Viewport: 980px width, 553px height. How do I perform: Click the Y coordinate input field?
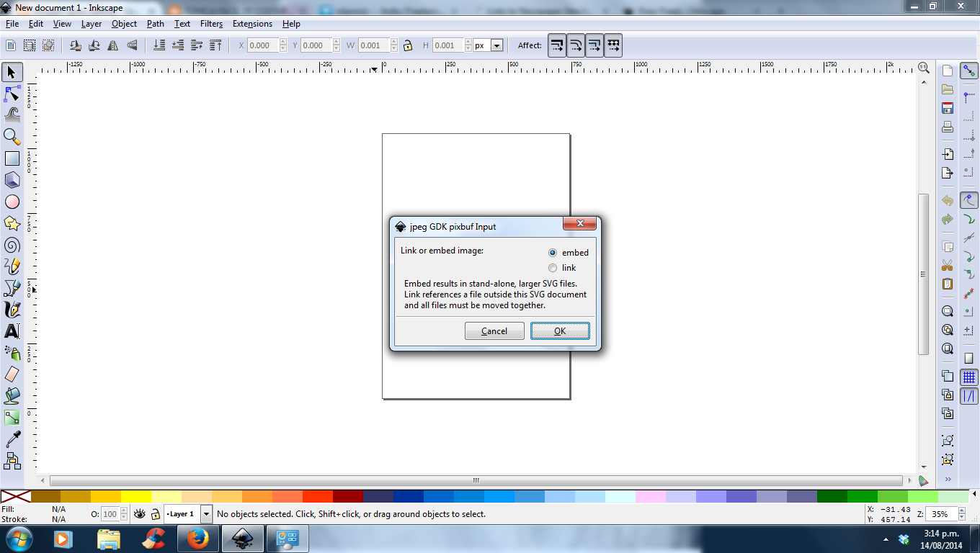pyautogui.click(x=316, y=45)
